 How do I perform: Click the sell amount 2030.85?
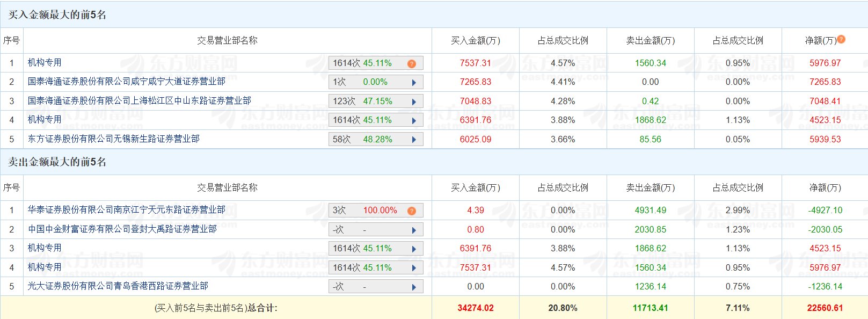[651, 229]
